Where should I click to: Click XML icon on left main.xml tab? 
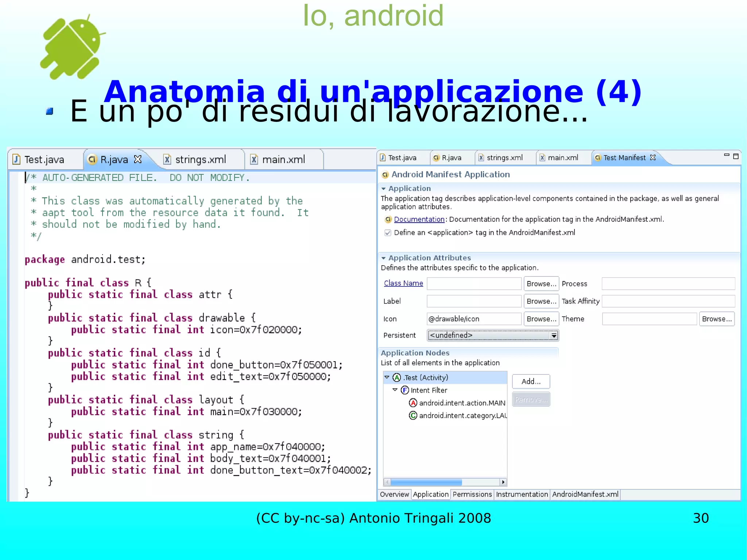pos(254,159)
